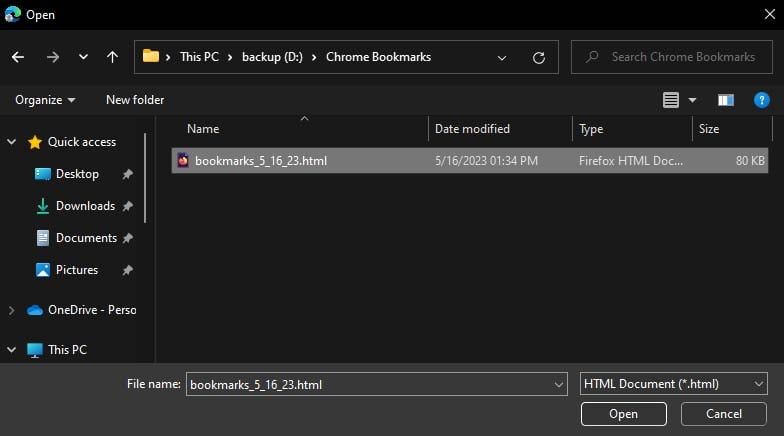Open More options view dropdown arrow
Image resolution: width=784 pixels, height=436 pixels.
click(x=692, y=100)
